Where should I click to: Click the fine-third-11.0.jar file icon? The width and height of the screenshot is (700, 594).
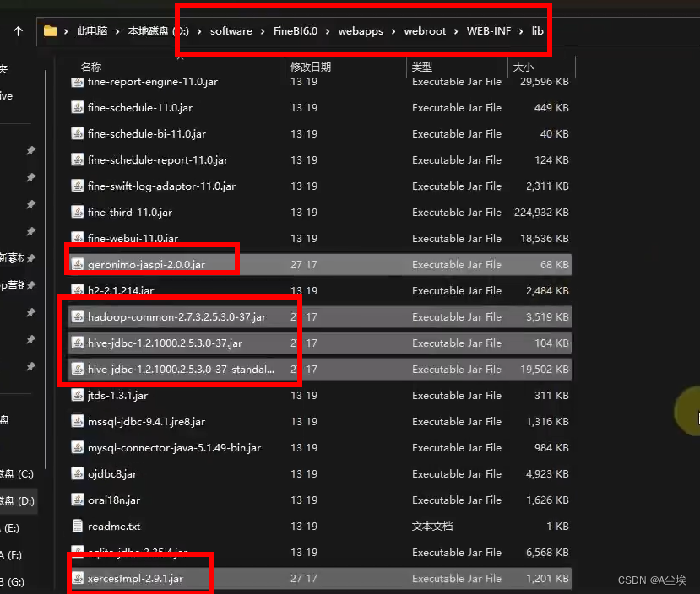click(x=78, y=213)
